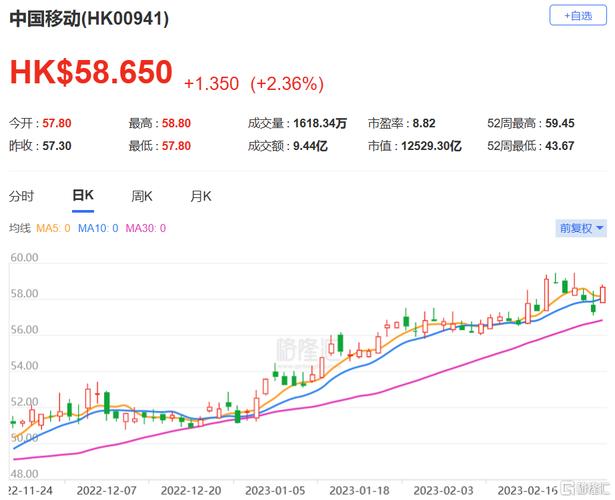Switch to the 分时 intraday tab
The height and width of the screenshot is (500, 615).
(x=22, y=196)
